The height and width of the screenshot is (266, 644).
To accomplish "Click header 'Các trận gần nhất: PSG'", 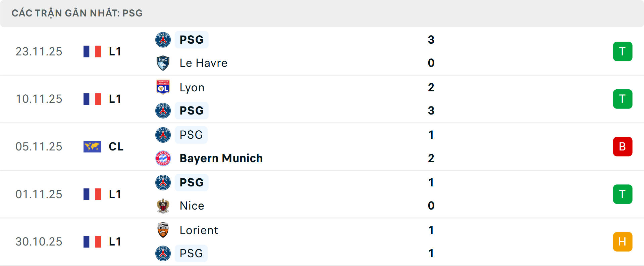I will click(77, 13).
